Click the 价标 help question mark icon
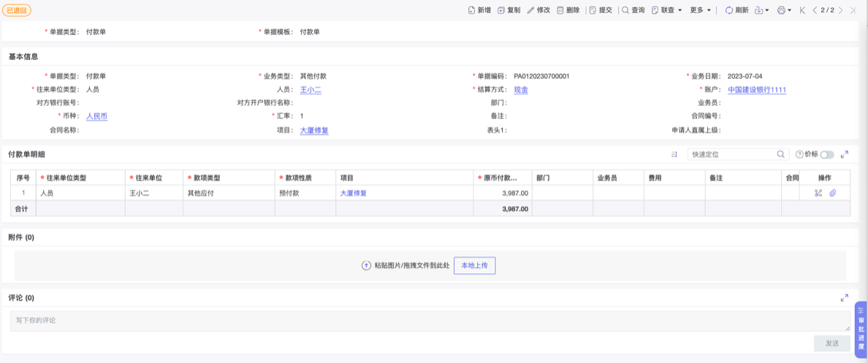868x363 pixels. 799,154
